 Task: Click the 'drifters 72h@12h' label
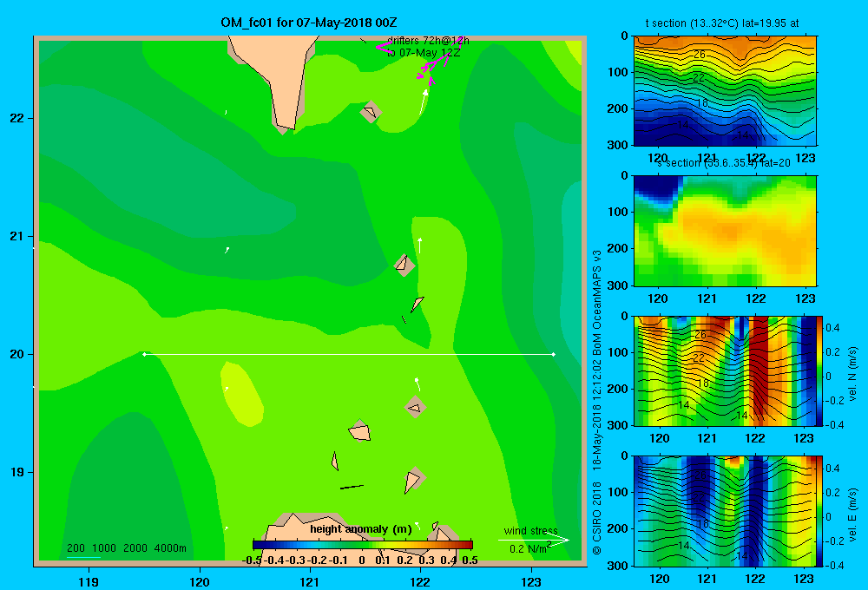click(x=428, y=41)
